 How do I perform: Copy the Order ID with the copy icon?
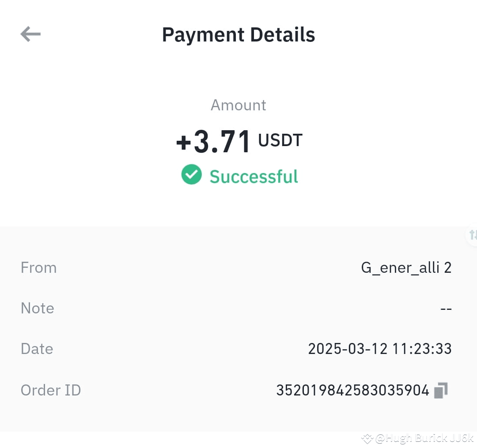441,390
